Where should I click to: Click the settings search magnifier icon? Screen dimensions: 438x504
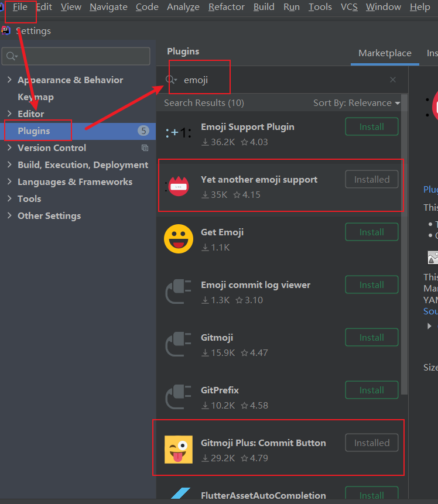click(x=12, y=56)
